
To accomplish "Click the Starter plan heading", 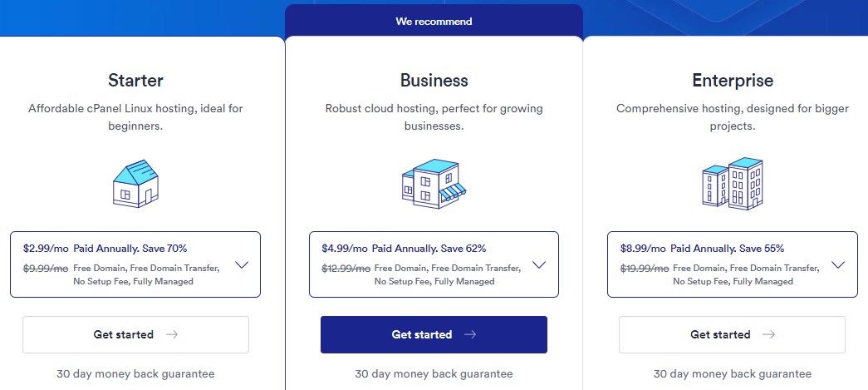I will click(135, 81).
